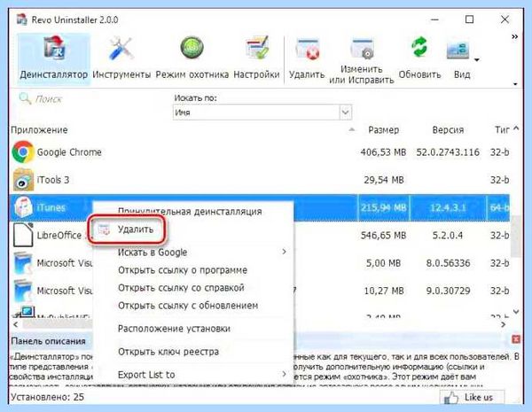Screen dimensions: 532x412
Task: Click the search magnifier icon
Action: tap(25, 98)
